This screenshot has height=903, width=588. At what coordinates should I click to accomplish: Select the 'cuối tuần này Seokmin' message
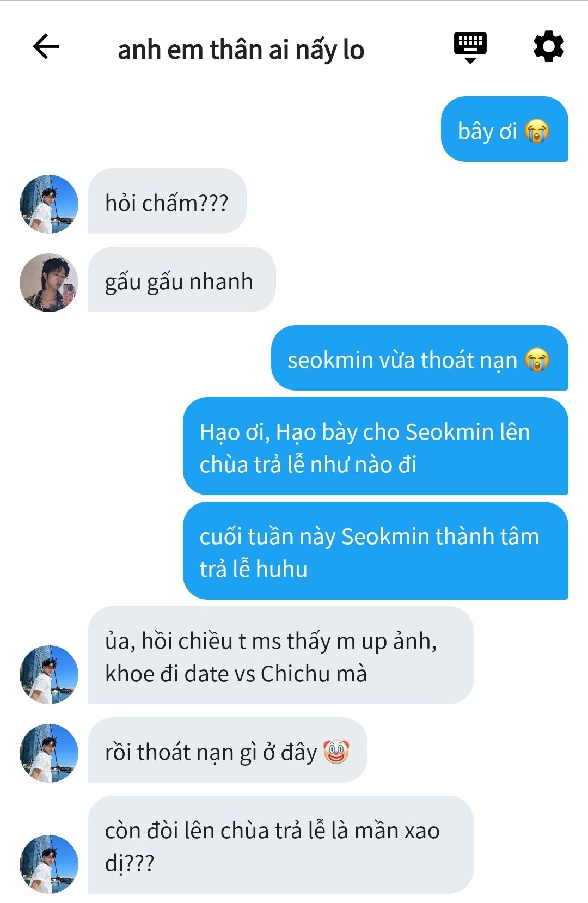(375, 551)
